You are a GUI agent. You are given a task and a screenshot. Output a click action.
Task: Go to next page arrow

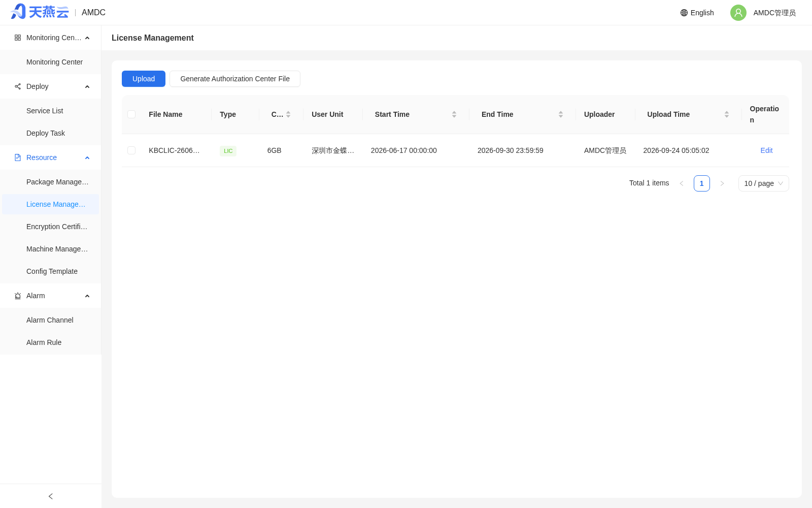722,183
